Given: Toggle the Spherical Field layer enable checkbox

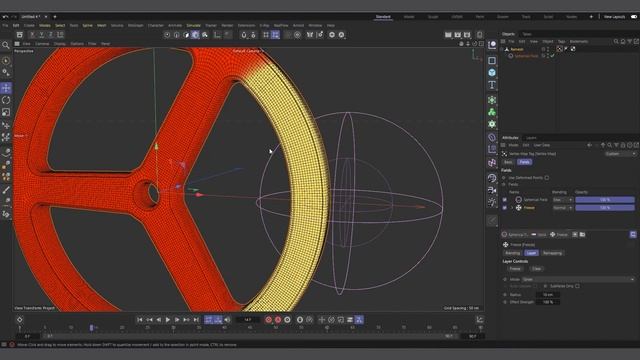Looking at the screenshot, I should 505,200.
